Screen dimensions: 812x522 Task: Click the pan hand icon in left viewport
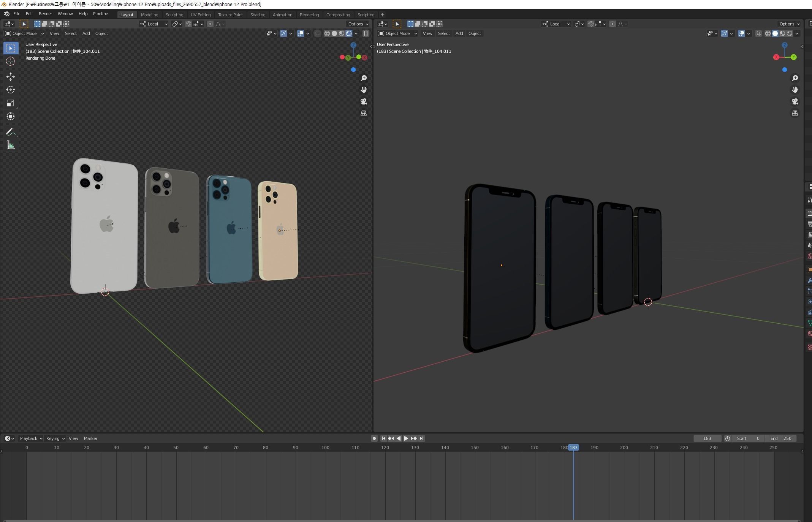click(364, 90)
